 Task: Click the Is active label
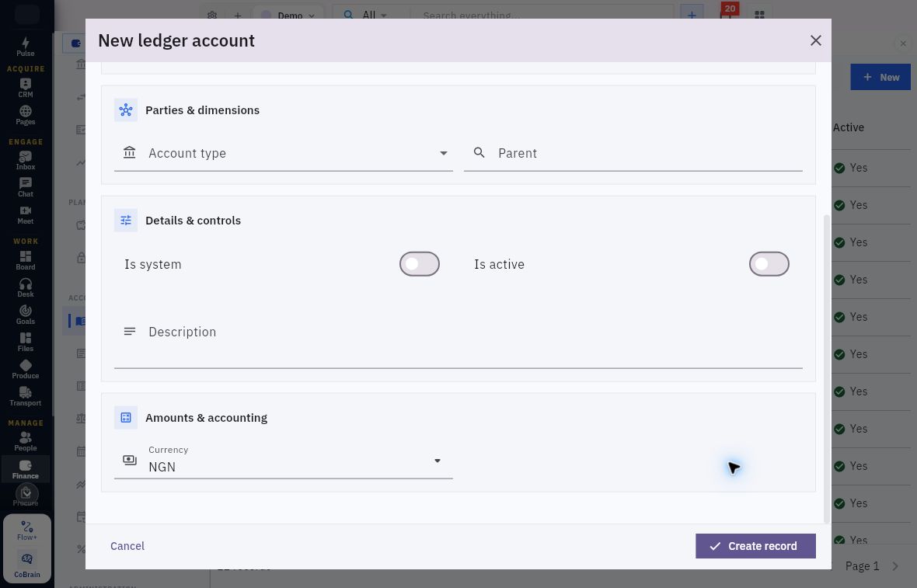pos(499,264)
